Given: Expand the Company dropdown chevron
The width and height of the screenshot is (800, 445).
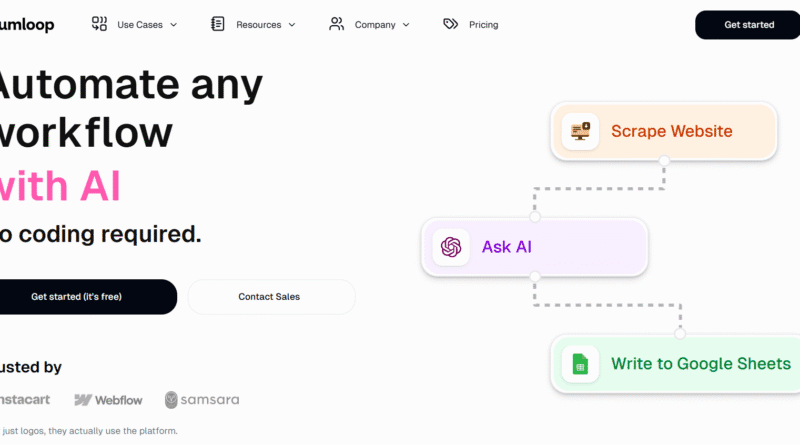Looking at the screenshot, I should [x=406, y=25].
